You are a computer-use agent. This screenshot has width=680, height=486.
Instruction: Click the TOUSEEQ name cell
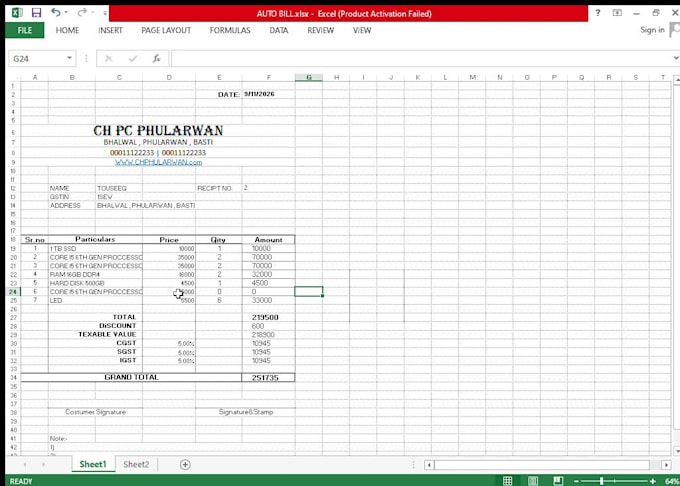112,188
